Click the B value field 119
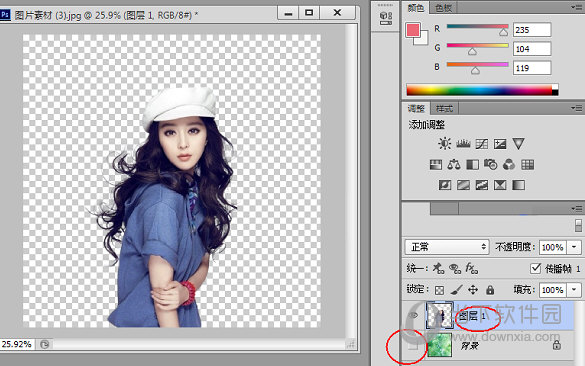This screenshot has width=585, height=366. point(532,68)
